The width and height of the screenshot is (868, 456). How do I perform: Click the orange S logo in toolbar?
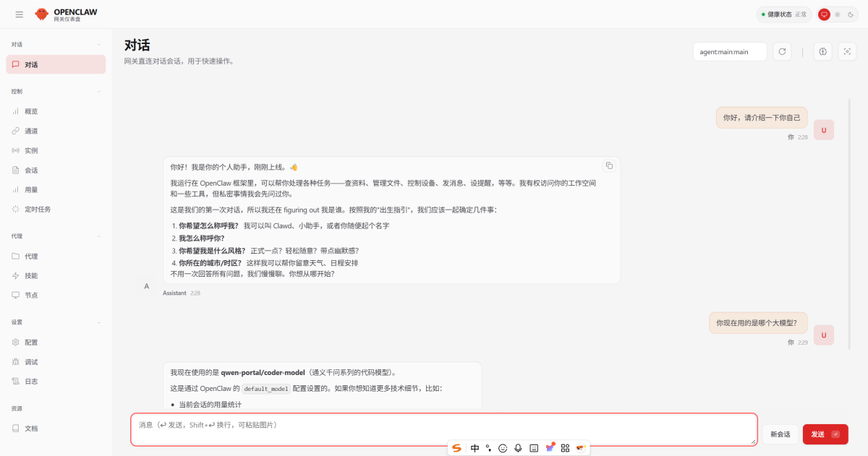456,447
